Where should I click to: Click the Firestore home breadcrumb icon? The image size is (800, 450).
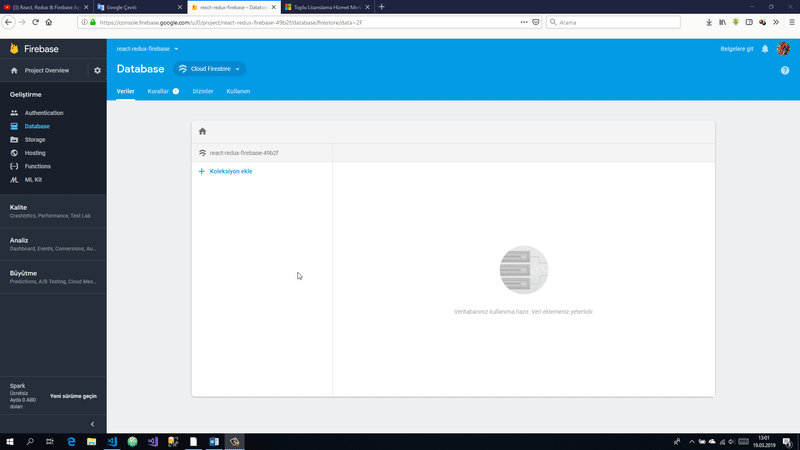(203, 131)
